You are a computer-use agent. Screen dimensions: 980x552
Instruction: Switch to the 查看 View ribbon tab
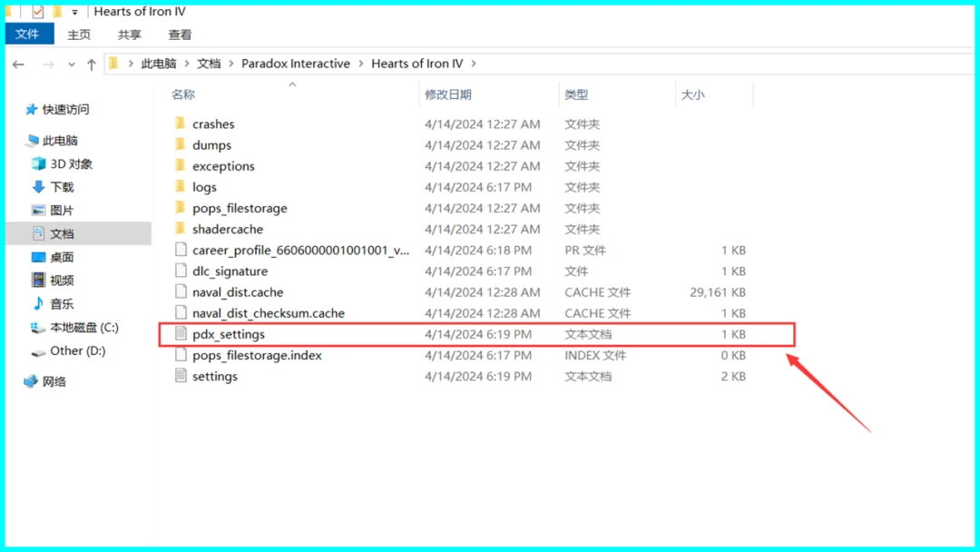click(x=180, y=34)
